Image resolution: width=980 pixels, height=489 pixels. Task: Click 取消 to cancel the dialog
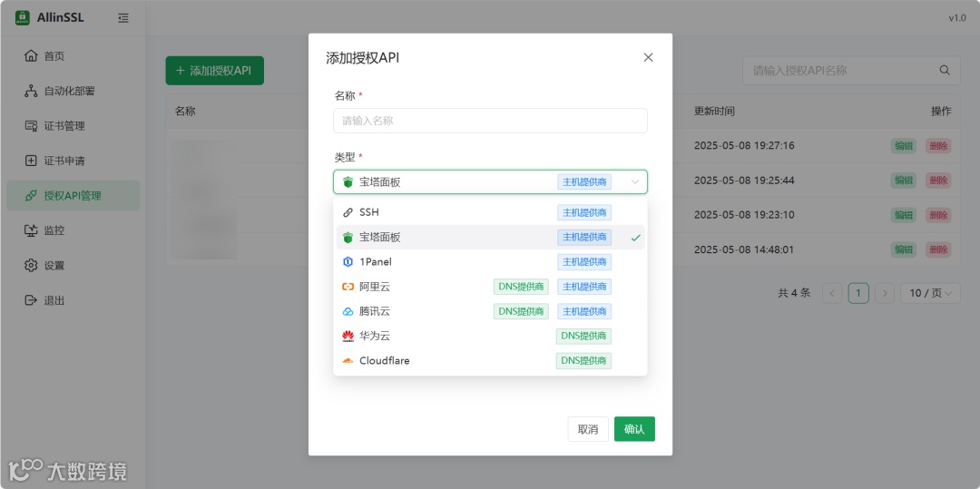tap(588, 429)
